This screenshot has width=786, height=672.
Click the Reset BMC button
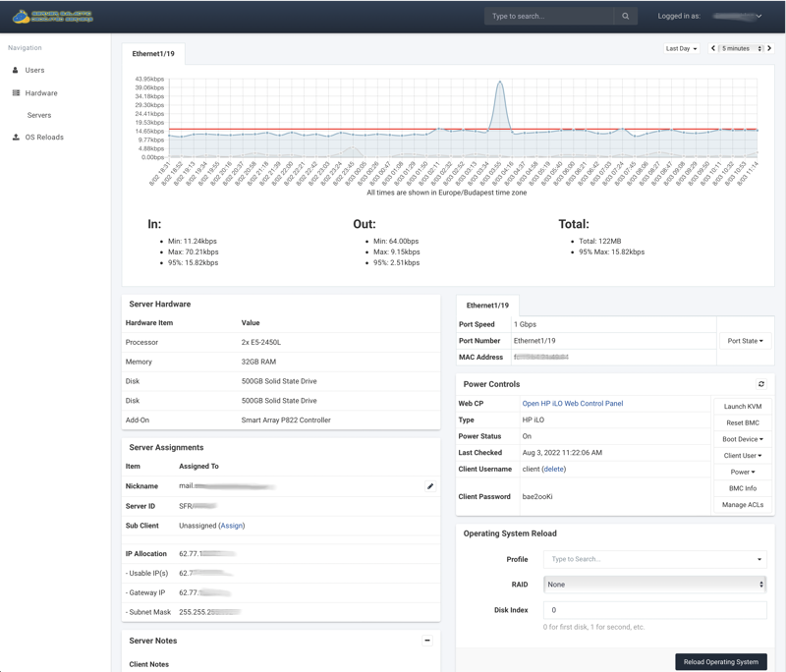tap(743, 422)
